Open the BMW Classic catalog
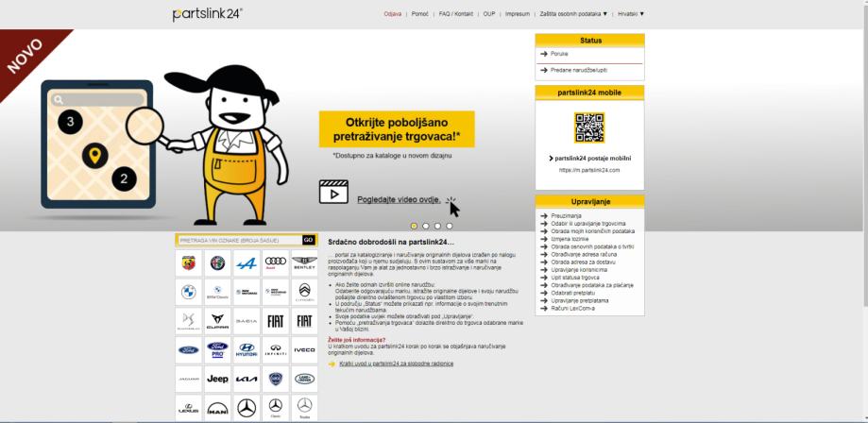Viewport: 868px width, 423px height. tap(217, 293)
